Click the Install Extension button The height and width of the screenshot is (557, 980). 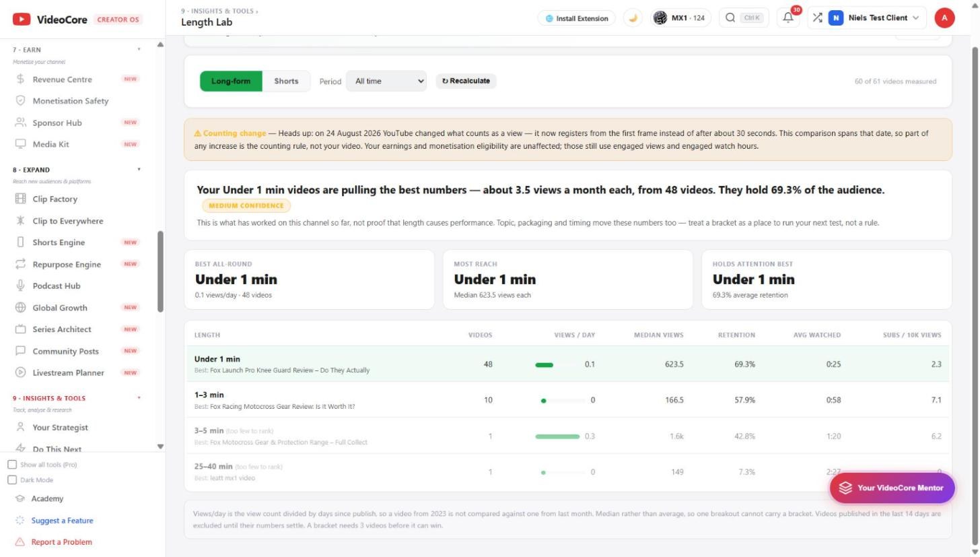point(577,18)
